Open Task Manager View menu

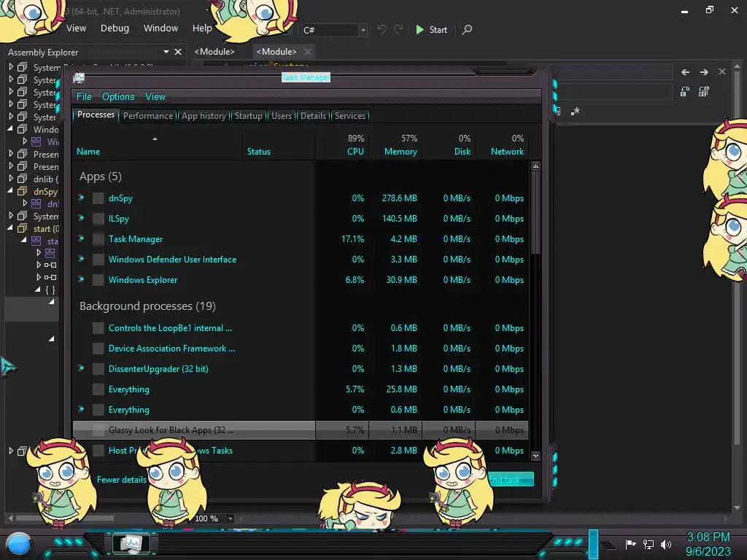(x=155, y=96)
